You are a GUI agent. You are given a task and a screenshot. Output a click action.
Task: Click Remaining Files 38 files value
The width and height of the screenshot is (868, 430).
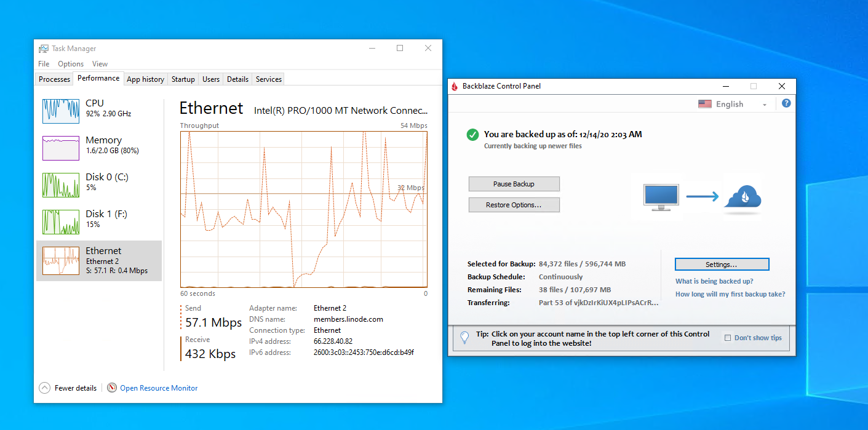click(x=575, y=290)
